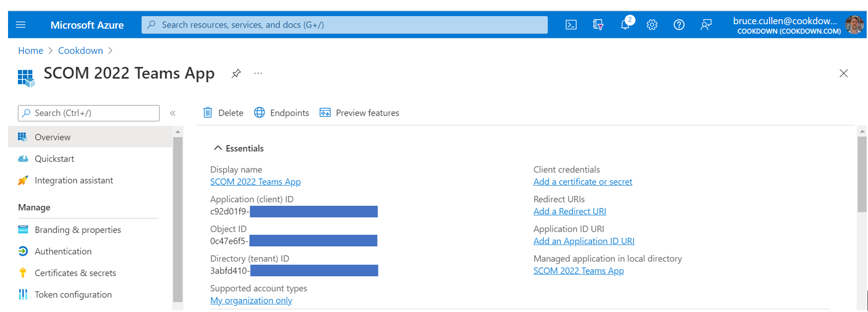This screenshot has height=312, width=868.
Task: Focus the sidebar Search (Ctrl+/) field
Action: pos(89,113)
